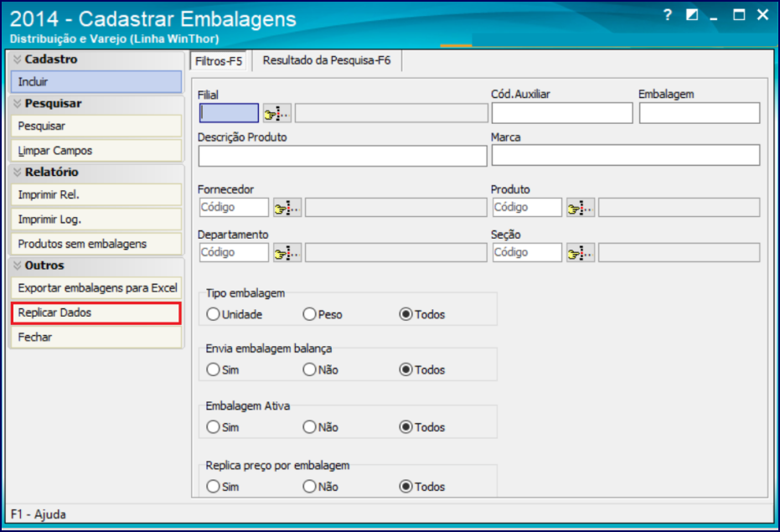Click Limpar Campos button

pos(96,150)
